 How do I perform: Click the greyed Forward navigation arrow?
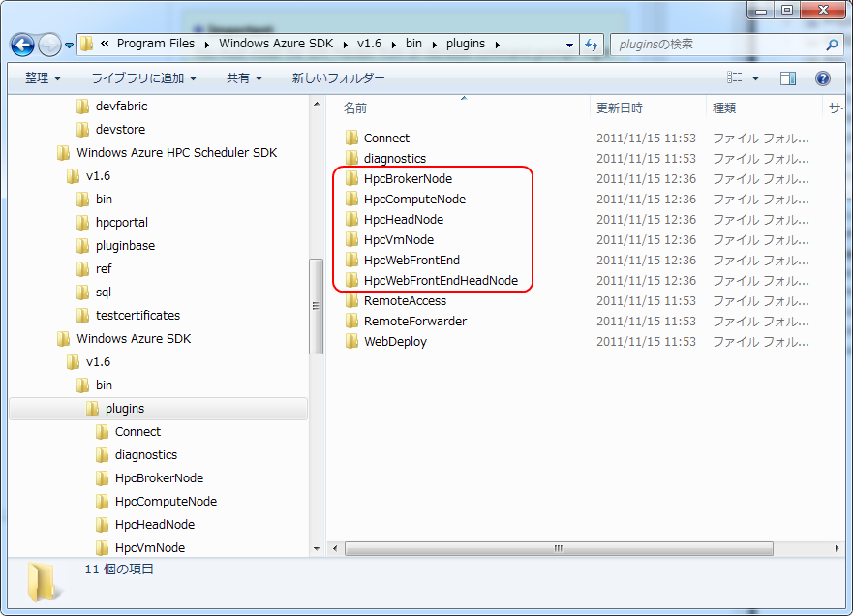point(49,45)
